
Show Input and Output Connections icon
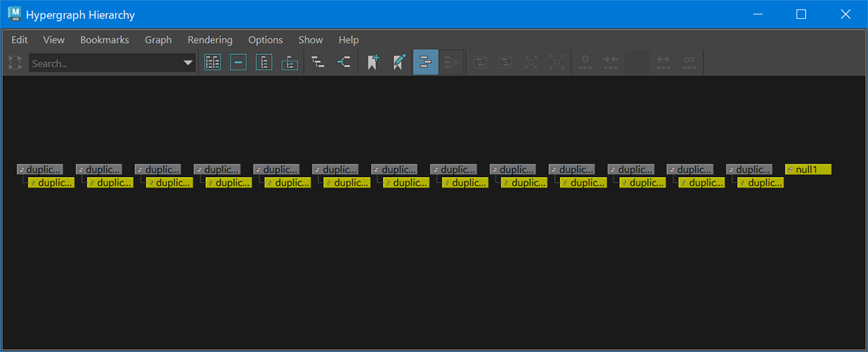click(x=344, y=62)
